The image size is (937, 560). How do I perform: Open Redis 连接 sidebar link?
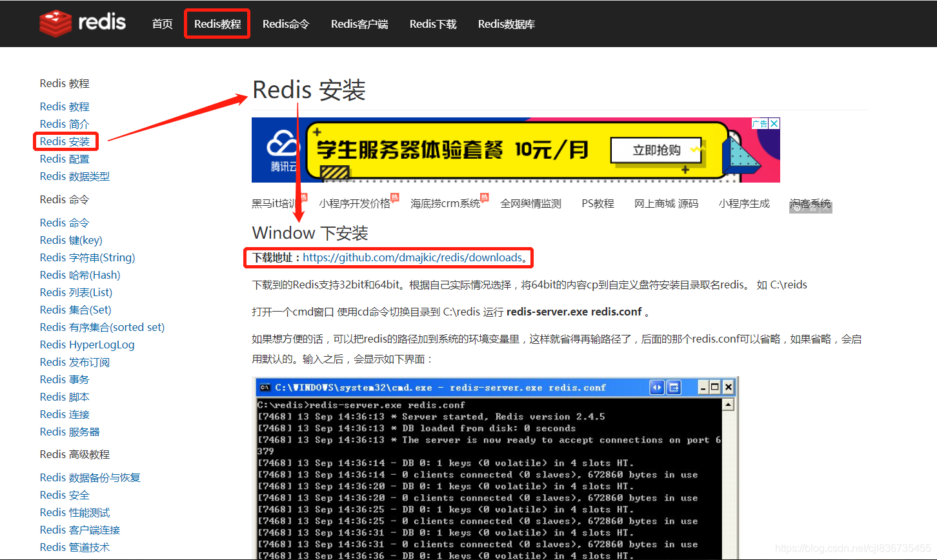[65, 414]
